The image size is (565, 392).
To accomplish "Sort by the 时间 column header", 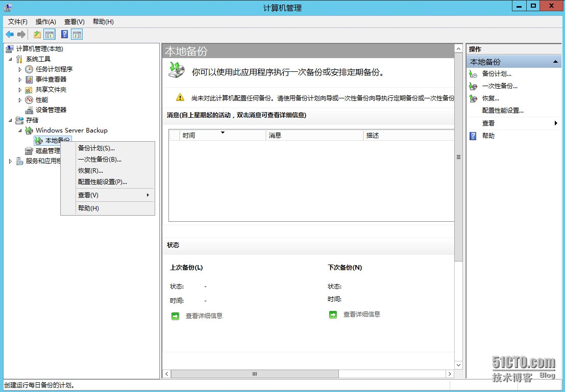I will (x=223, y=136).
